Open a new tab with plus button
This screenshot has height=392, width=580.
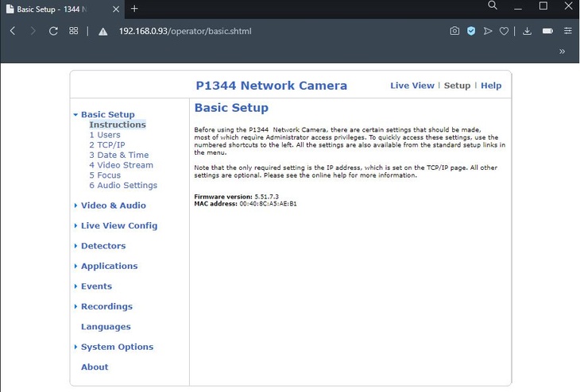click(134, 9)
